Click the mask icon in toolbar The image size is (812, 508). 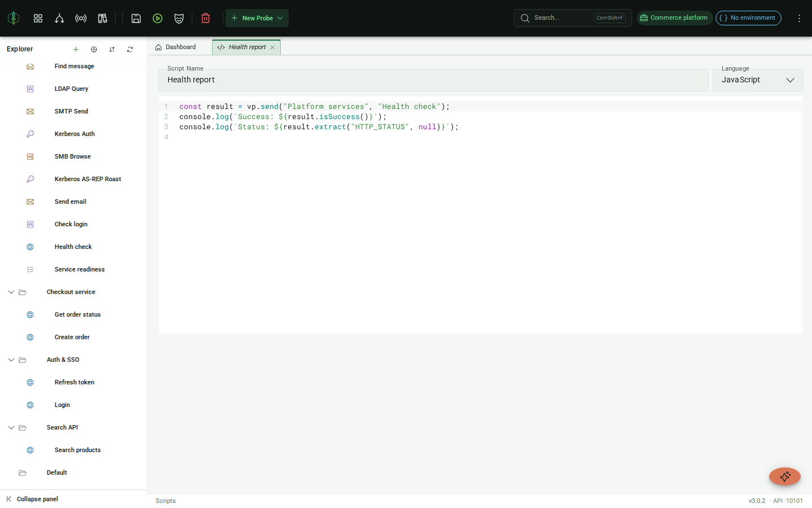click(x=179, y=18)
